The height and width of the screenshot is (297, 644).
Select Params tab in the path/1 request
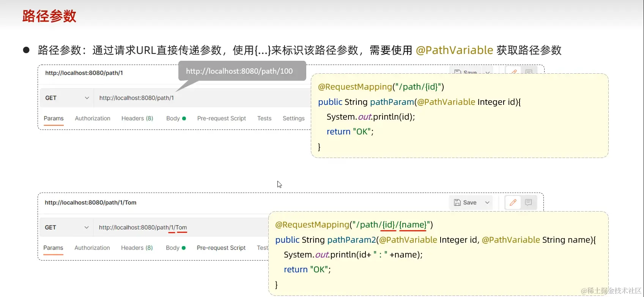point(54,118)
